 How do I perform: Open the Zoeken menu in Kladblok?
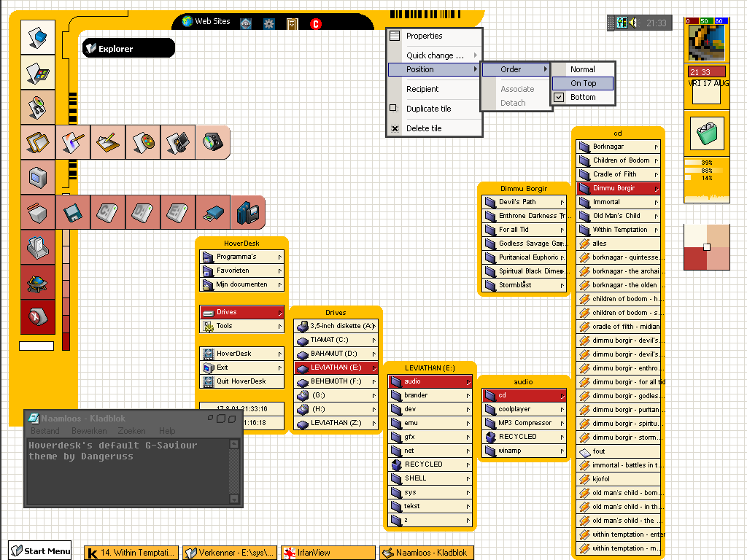point(131,431)
